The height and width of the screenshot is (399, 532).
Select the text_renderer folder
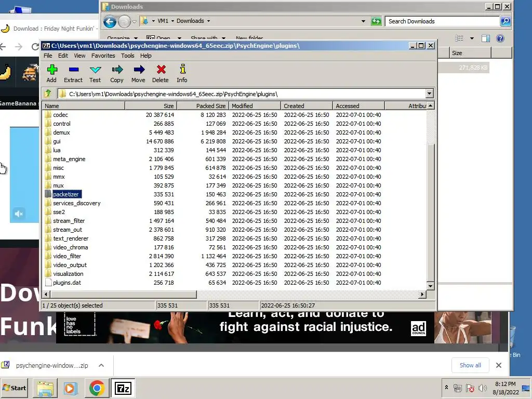click(71, 238)
